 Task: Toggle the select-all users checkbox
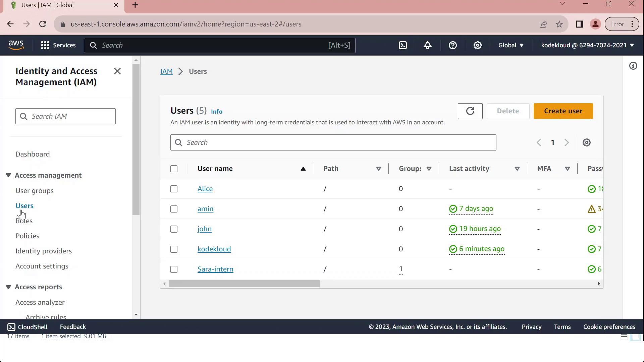point(174,169)
